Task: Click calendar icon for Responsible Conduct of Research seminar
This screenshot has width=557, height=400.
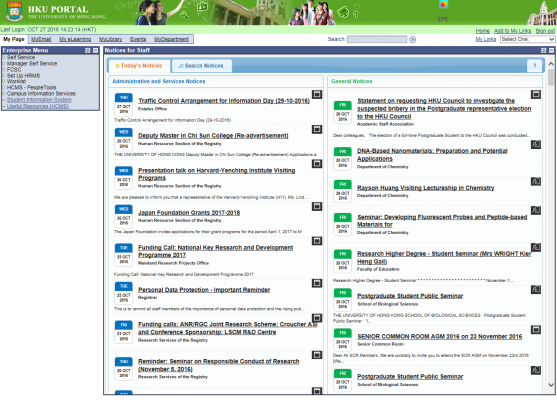Action: coord(317,355)
